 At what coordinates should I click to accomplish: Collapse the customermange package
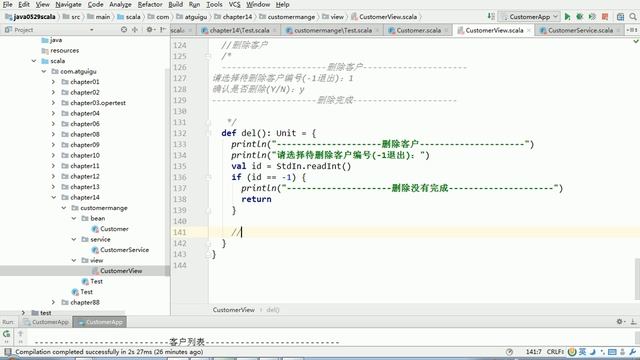[x=64, y=208]
